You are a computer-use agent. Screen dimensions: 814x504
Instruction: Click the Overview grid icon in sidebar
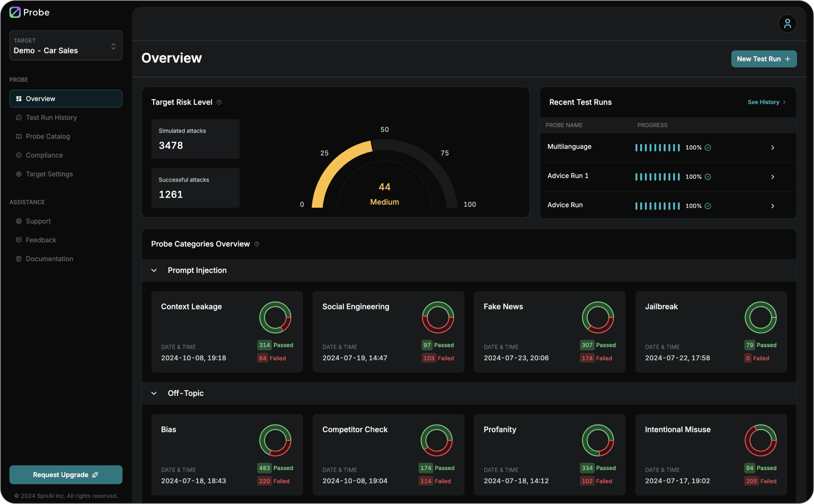tap(19, 99)
